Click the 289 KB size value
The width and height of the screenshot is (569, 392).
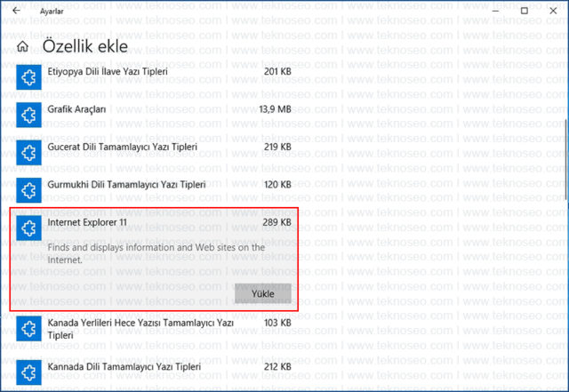point(276,222)
